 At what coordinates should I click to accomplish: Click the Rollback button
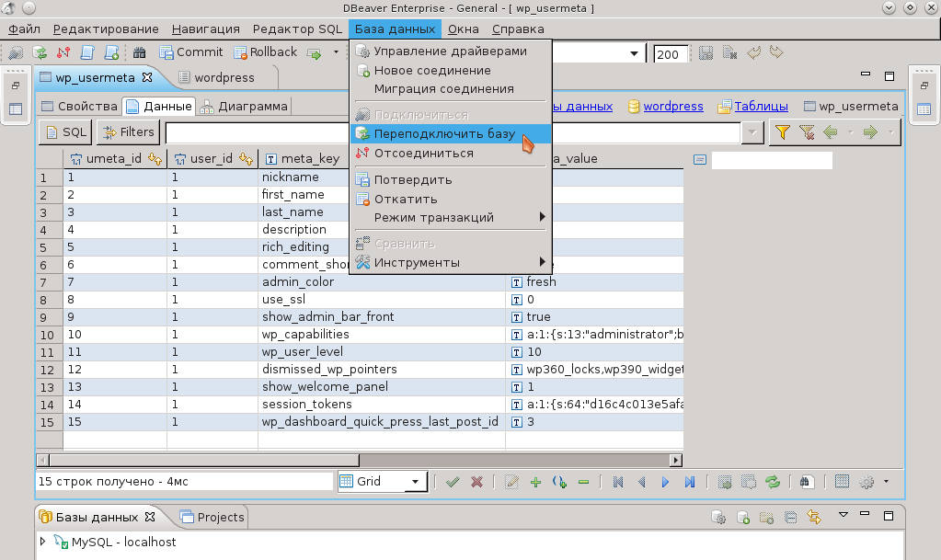coord(265,52)
